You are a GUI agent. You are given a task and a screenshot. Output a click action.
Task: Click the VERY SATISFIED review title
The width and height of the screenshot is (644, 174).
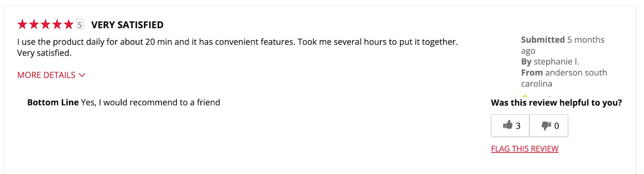pos(127,25)
